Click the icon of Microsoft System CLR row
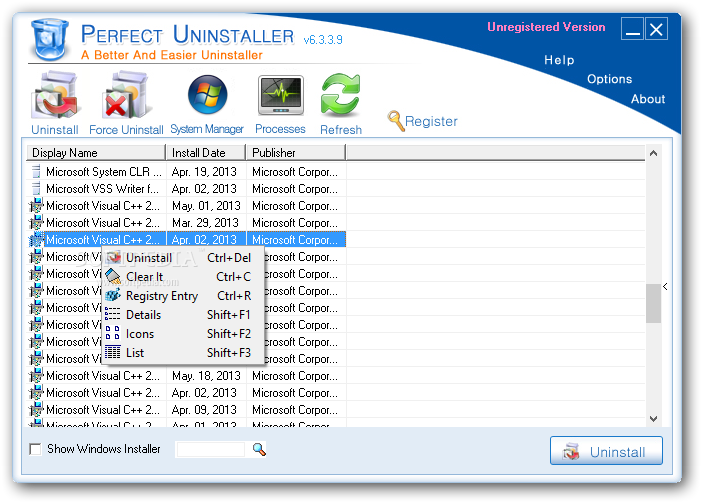Image resolution: width=702 pixels, height=503 pixels. click(x=37, y=171)
